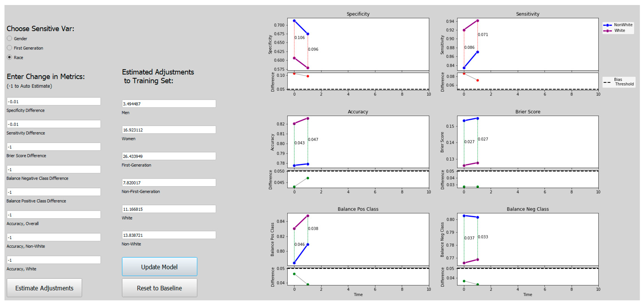
Task: Click Reset to Baseline button
Action: pyautogui.click(x=159, y=288)
